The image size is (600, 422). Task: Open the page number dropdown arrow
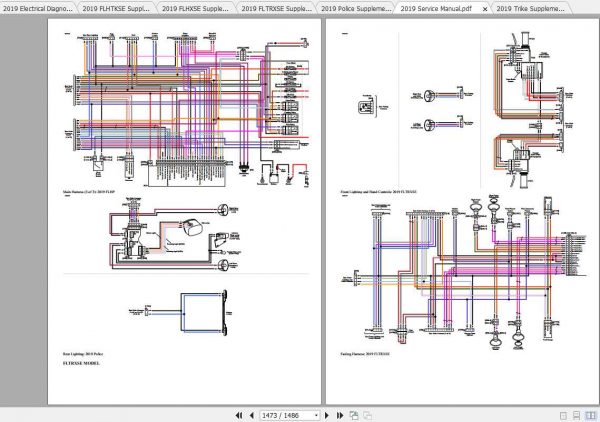click(315, 414)
